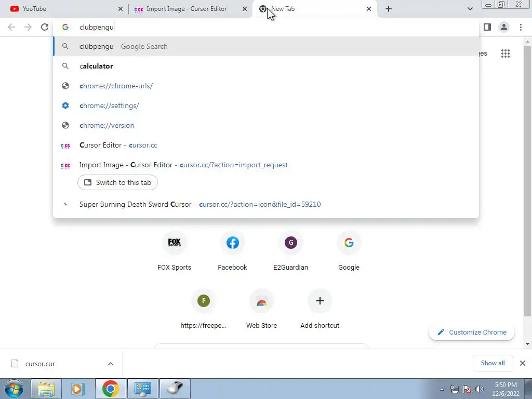
Task: Open the tab search dropdown arrow
Action: coord(470,9)
